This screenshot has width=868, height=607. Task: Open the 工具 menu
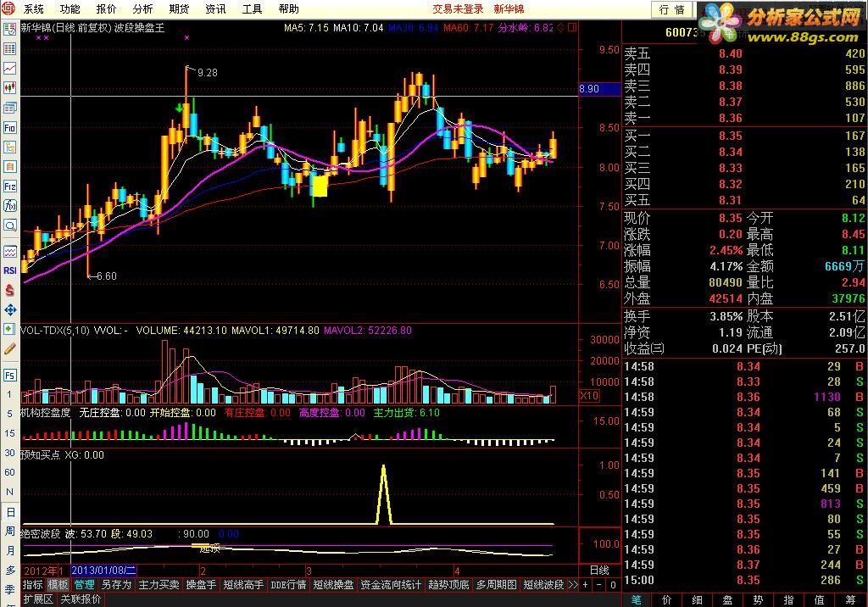pos(252,8)
